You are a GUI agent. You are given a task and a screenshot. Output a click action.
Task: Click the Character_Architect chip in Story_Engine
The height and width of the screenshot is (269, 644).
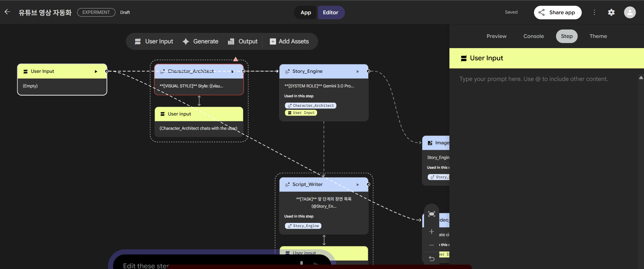311,106
